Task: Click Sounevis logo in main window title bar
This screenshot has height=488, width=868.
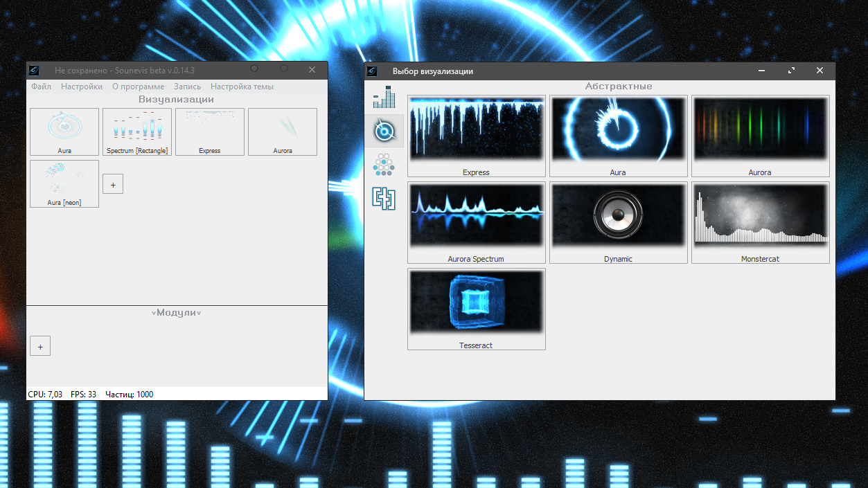Action: coord(34,70)
